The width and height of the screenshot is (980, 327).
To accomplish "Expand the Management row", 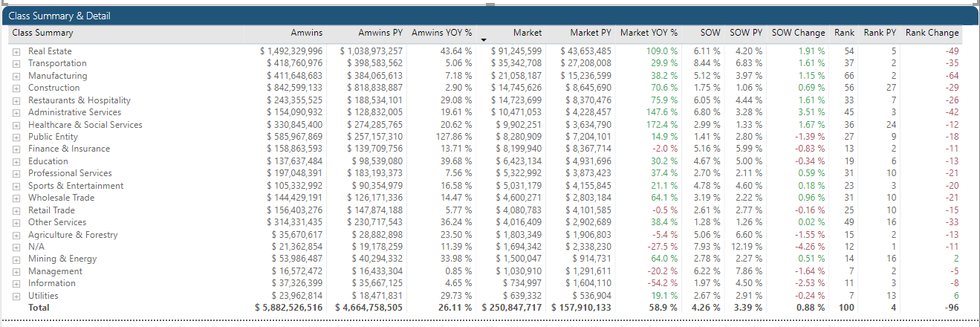I will pos(16,271).
